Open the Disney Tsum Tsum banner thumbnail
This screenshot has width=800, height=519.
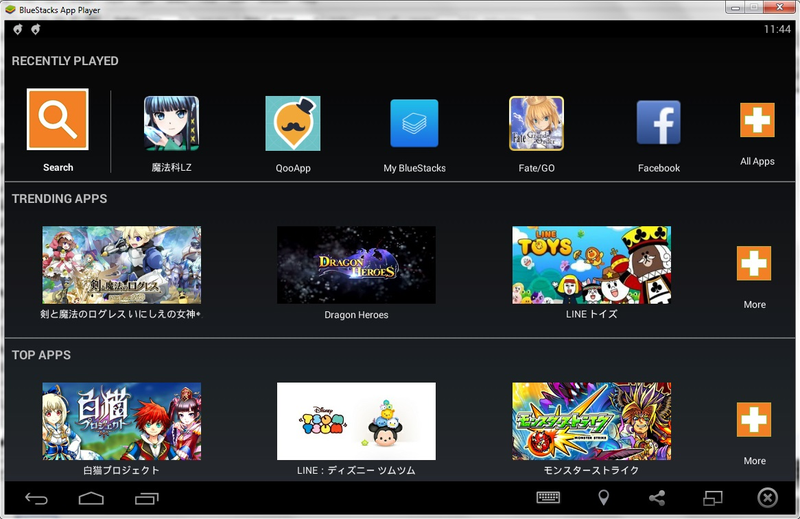[356, 421]
